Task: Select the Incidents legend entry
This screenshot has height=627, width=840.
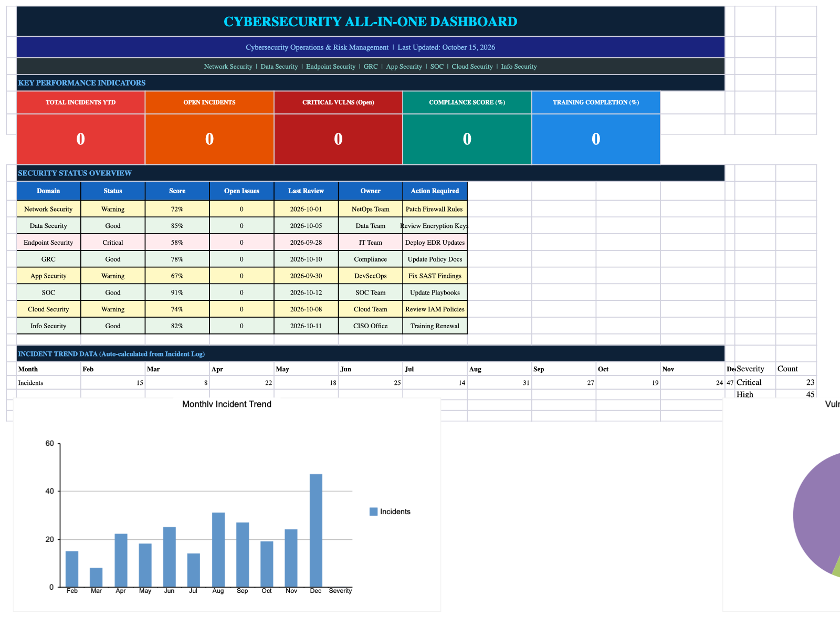Action: click(x=390, y=511)
